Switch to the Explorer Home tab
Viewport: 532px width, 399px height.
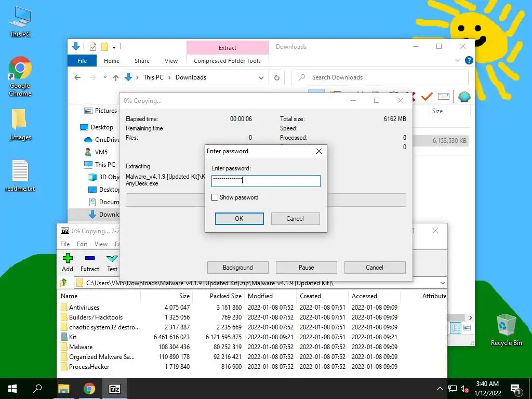(112, 61)
